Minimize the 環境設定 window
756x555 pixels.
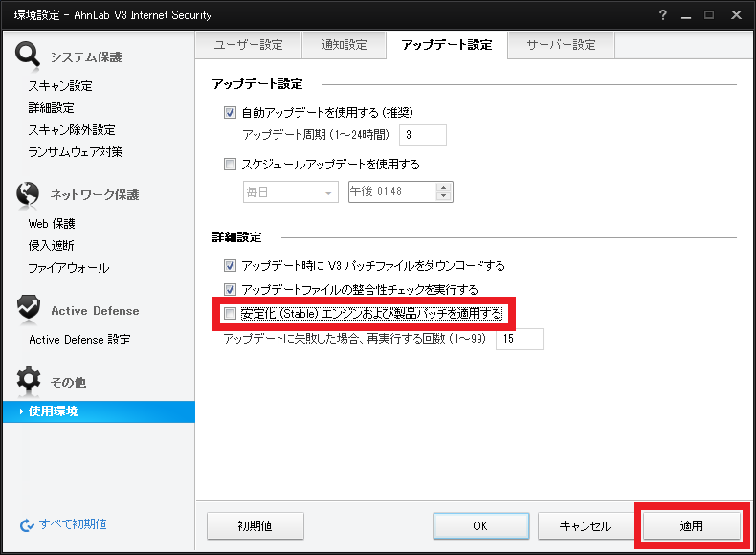686,16
